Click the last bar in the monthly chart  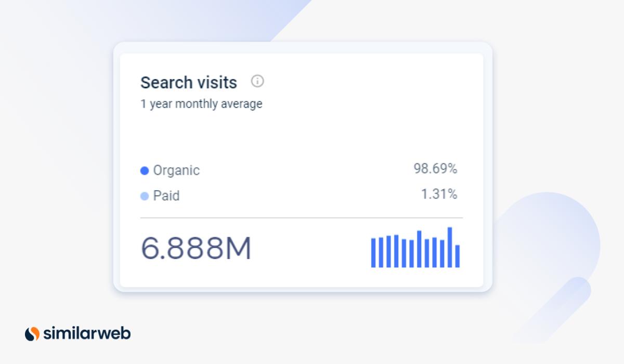tap(458, 256)
